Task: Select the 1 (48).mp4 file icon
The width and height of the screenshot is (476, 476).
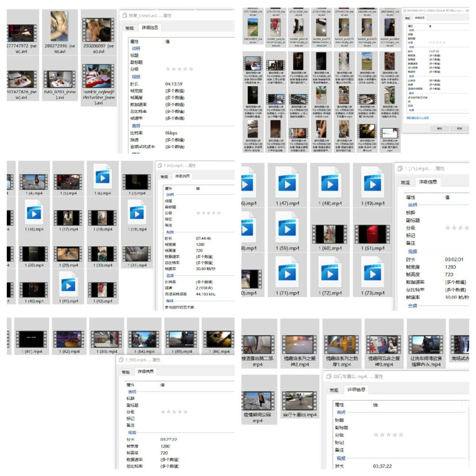Action: click(330, 182)
